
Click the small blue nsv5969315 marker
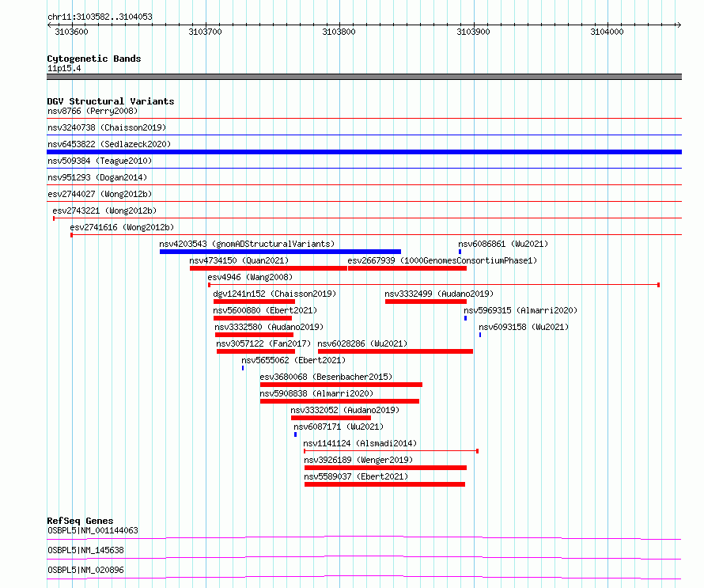pyautogui.click(x=466, y=318)
